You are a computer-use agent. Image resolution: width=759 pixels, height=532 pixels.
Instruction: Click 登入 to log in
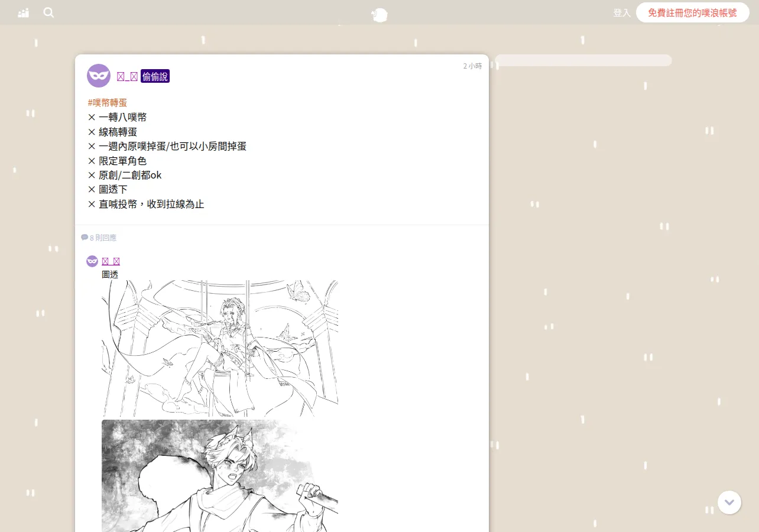[622, 12]
